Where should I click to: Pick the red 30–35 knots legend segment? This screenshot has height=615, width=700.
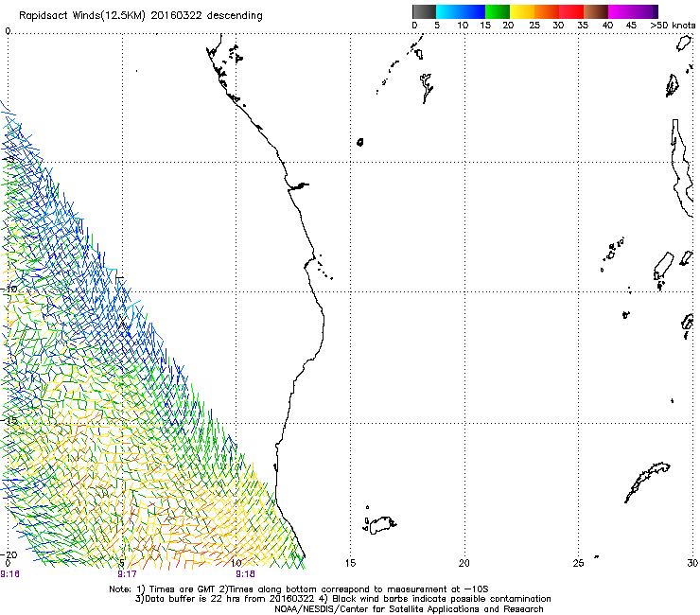pos(571,11)
